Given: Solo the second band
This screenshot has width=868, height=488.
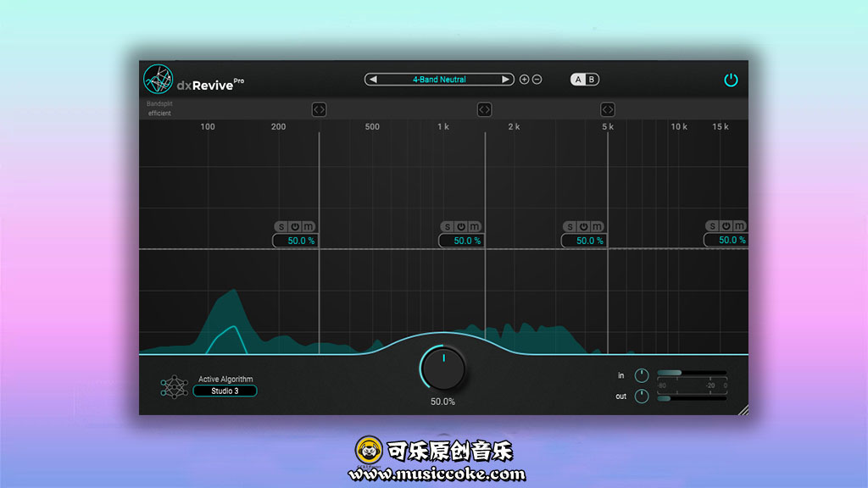Looking at the screenshot, I should pos(448,227).
